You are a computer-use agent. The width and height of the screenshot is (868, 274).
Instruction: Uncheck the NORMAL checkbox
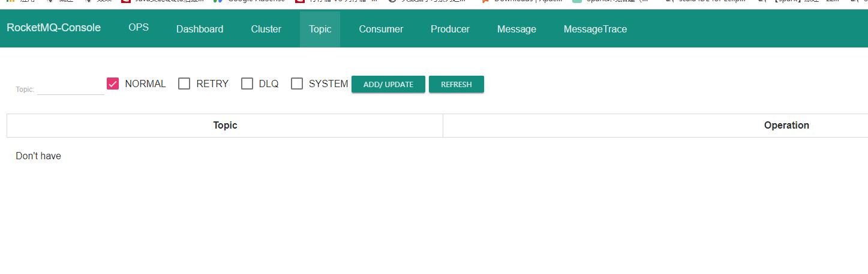coord(113,84)
